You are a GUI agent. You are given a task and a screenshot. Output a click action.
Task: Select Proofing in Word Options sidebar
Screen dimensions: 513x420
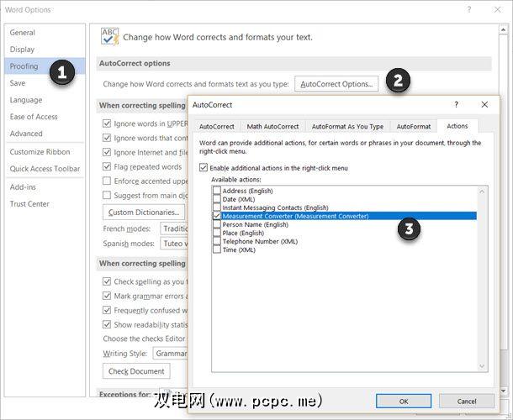45,66
